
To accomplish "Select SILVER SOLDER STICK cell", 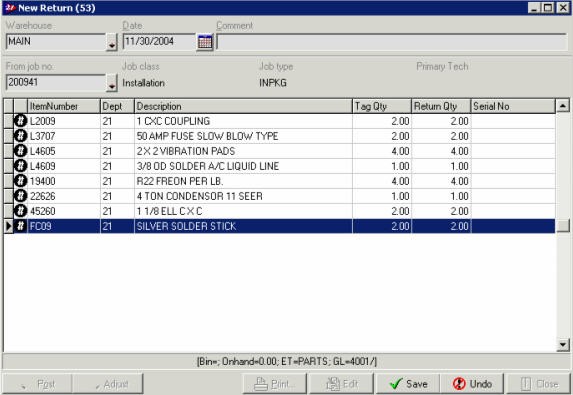I will pyautogui.click(x=243, y=226).
